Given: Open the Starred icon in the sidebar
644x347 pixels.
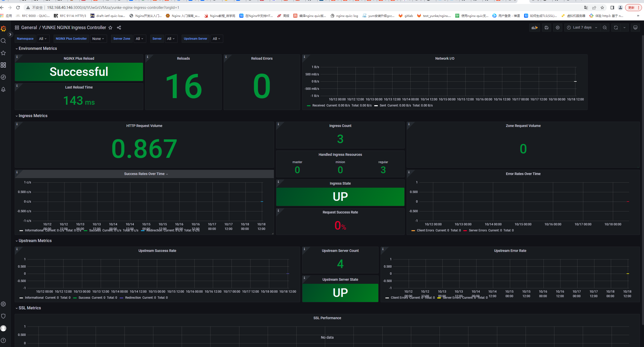Looking at the screenshot, I should [3, 53].
